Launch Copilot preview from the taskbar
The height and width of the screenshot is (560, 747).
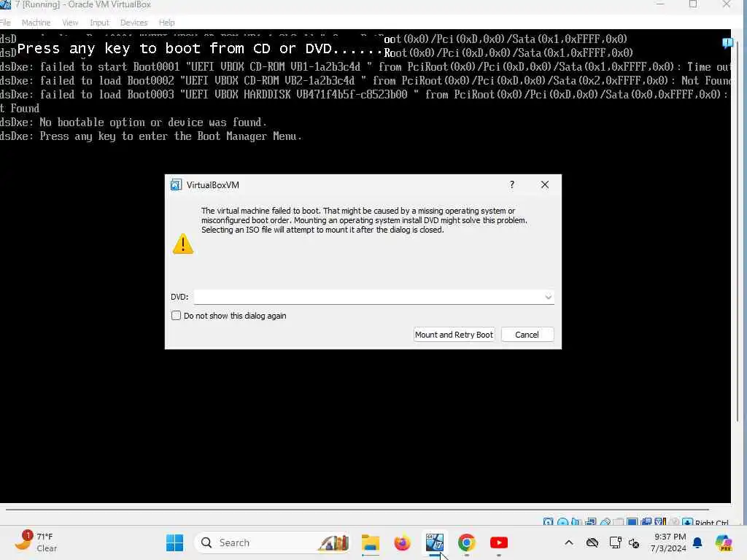click(x=724, y=542)
